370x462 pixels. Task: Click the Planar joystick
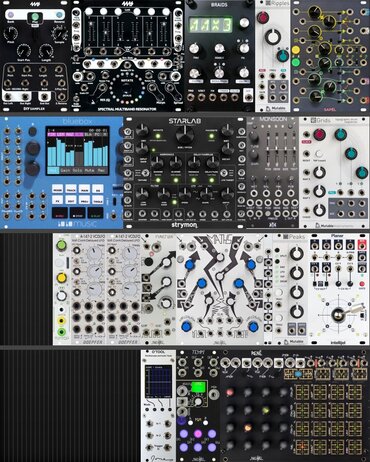click(x=339, y=314)
